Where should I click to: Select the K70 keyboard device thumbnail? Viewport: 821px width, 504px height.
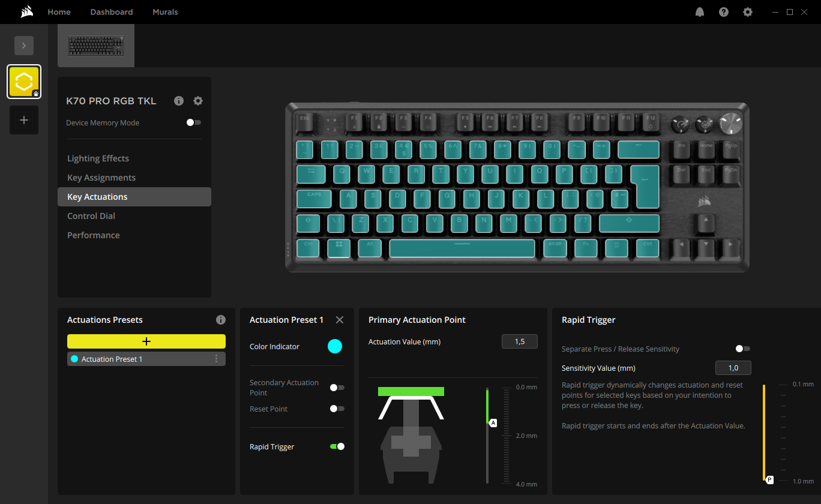click(96, 46)
